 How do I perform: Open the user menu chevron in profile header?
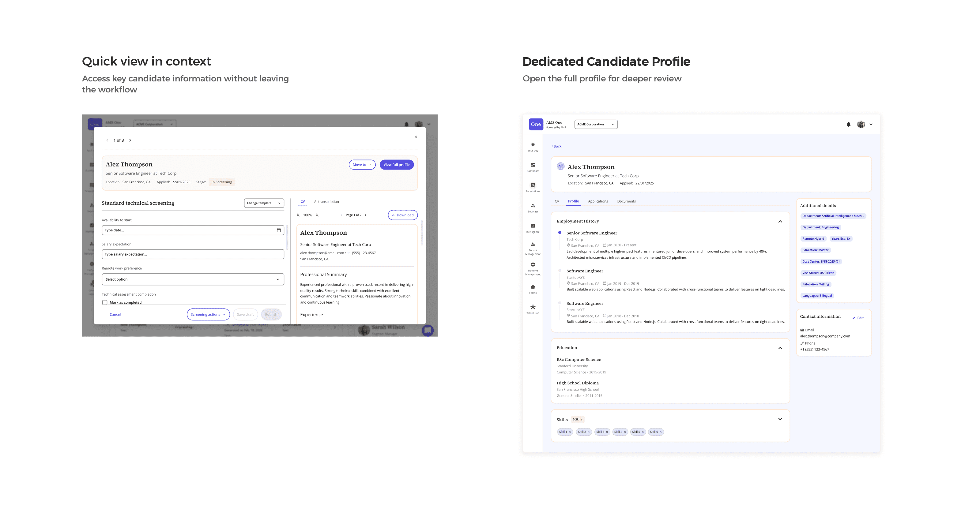[871, 124]
